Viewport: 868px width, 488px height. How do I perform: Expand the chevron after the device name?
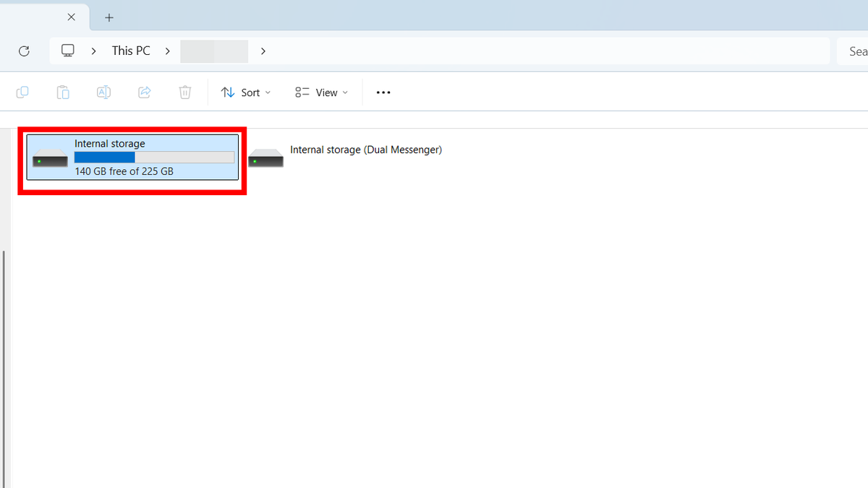coord(263,51)
